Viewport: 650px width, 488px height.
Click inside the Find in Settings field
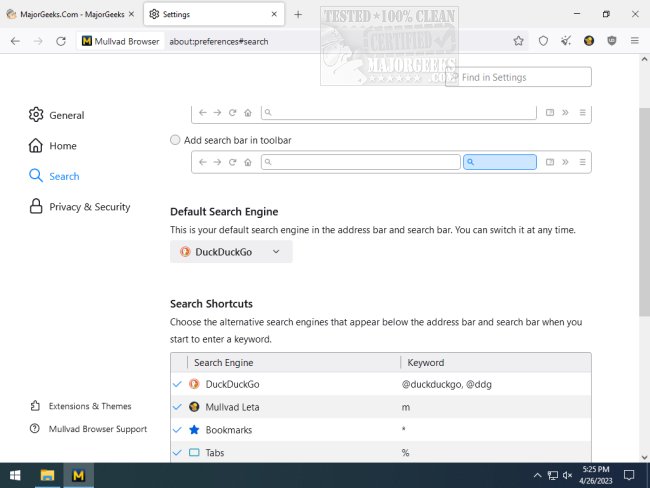tap(518, 77)
